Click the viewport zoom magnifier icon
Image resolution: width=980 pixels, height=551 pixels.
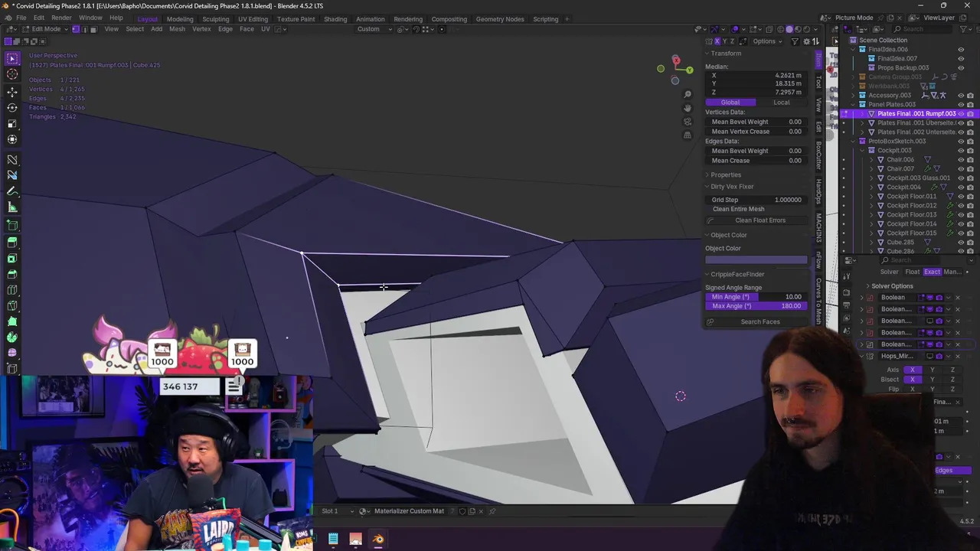tap(688, 94)
